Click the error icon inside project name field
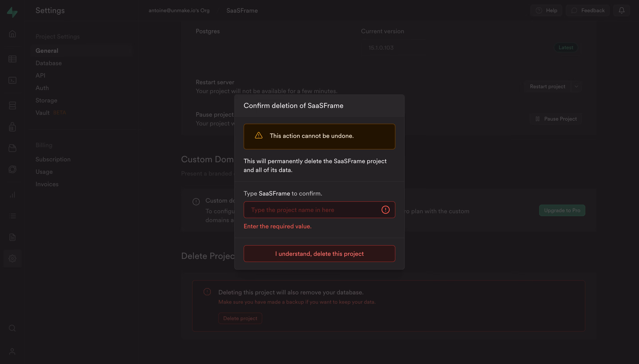 [x=385, y=210]
